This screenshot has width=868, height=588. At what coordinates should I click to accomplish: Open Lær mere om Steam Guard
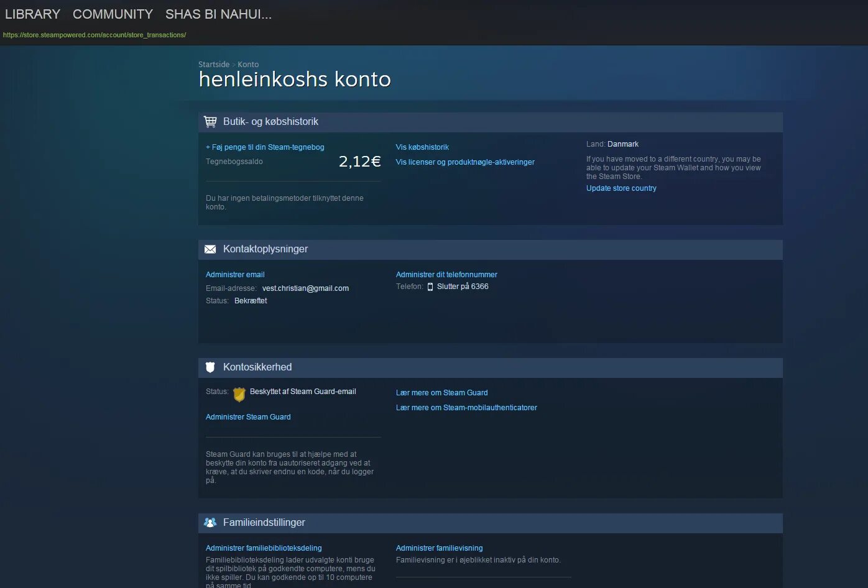click(441, 393)
